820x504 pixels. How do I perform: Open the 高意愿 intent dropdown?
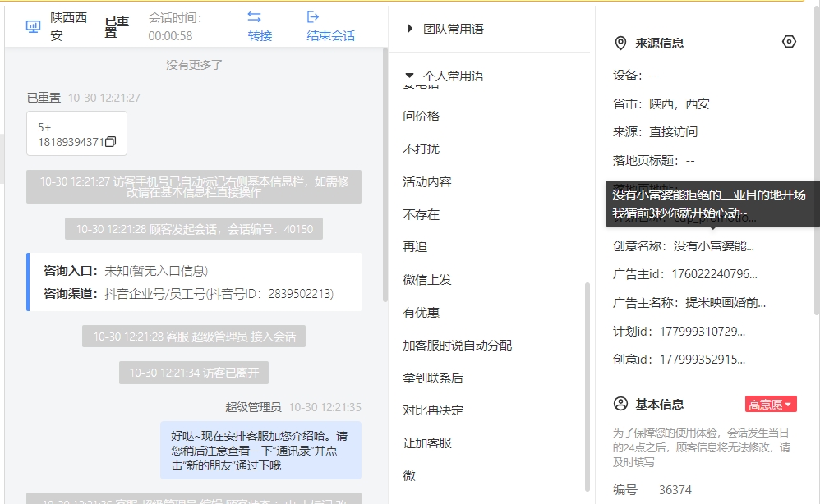point(771,404)
